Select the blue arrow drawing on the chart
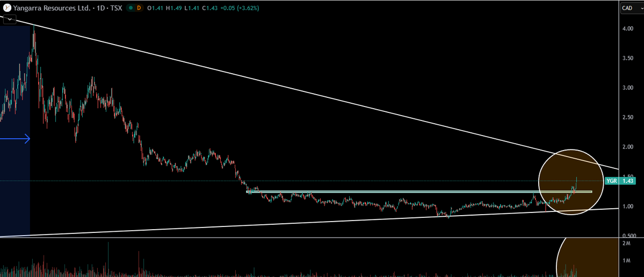 click(15, 139)
